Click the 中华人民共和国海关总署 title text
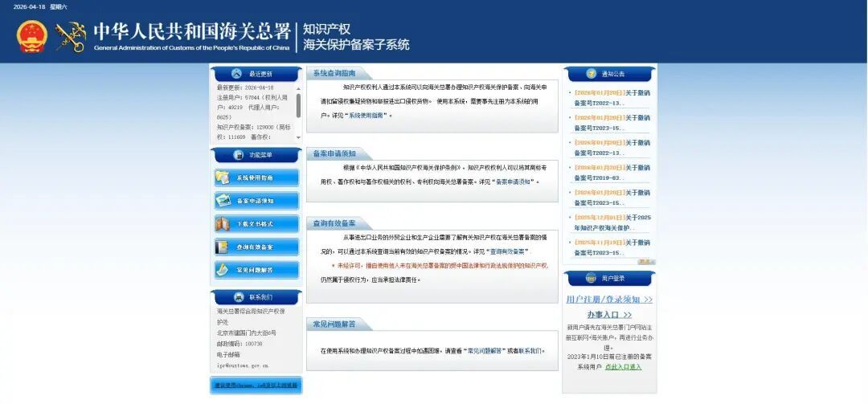 (191, 31)
